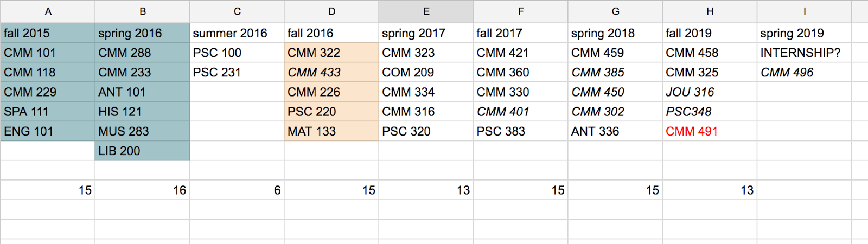Select the PSC 231 cell

pyautogui.click(x=237, y=72)
